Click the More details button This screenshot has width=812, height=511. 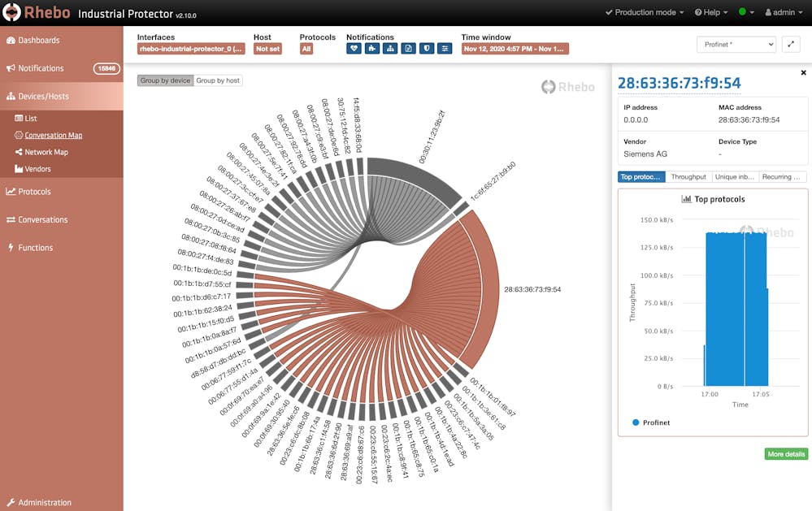[x=786, y=454]
